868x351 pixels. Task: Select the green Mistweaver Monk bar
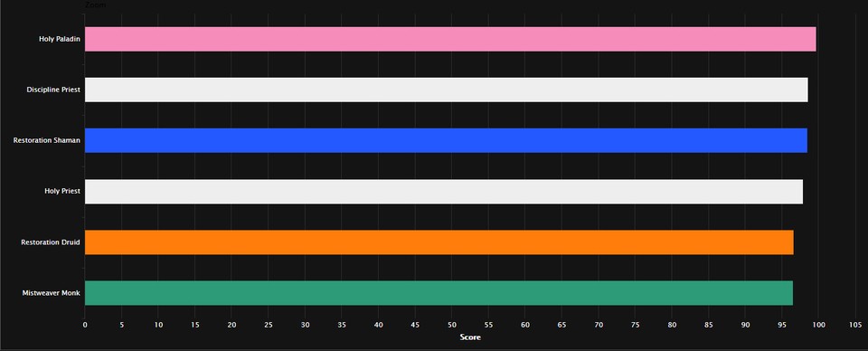439,293
